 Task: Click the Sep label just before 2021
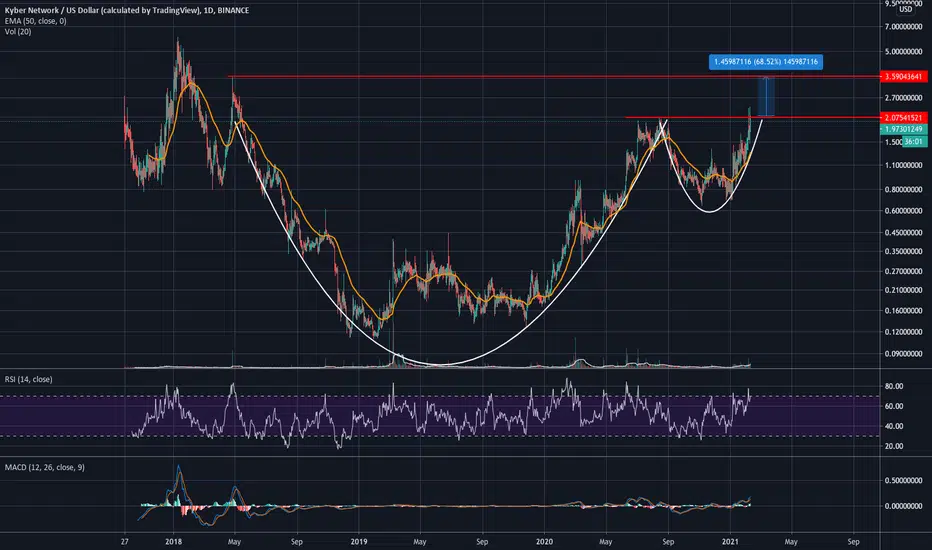click(x=668, y=542)
